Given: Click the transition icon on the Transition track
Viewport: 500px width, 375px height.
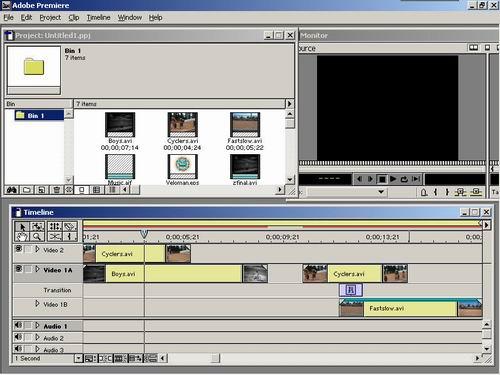Looking at the screenshot, I should click(x=351, y=290).
